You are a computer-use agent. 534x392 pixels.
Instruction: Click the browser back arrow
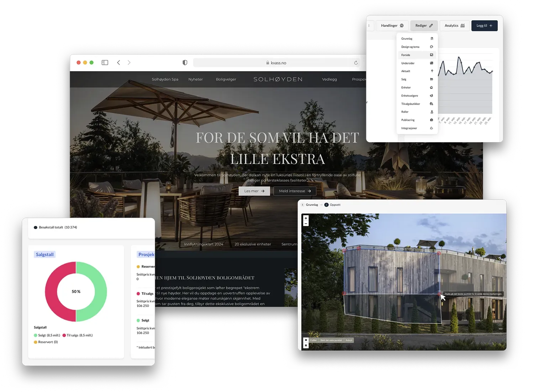[x=119, y=63]
